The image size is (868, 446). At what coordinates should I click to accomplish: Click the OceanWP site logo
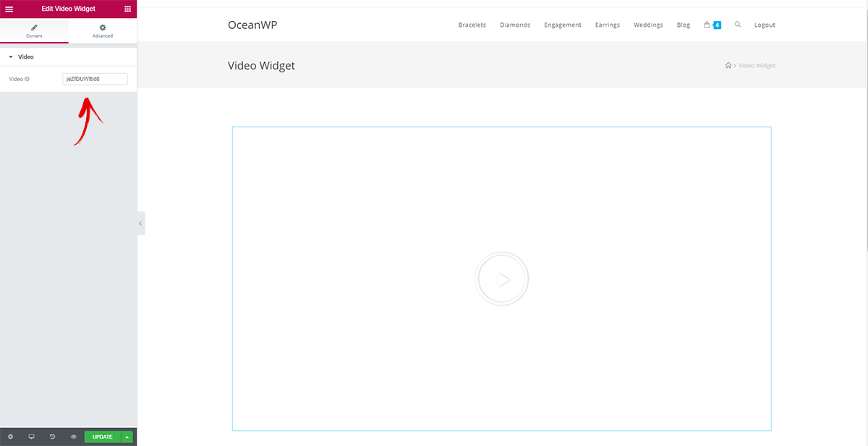[x=252, y=25]
